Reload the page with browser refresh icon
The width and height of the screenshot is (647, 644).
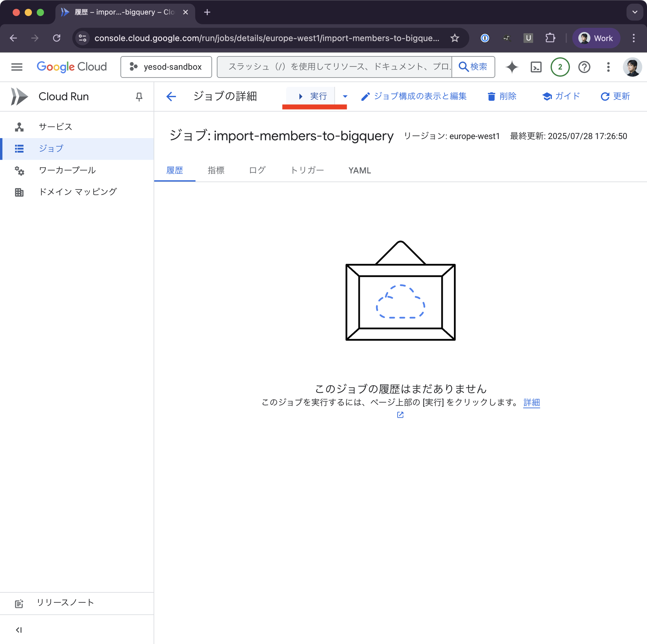click(x=57, y=38)
